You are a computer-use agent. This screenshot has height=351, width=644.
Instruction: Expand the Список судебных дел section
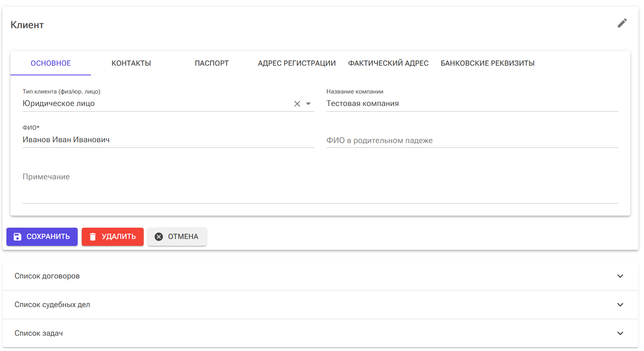(x=52, y=305)
